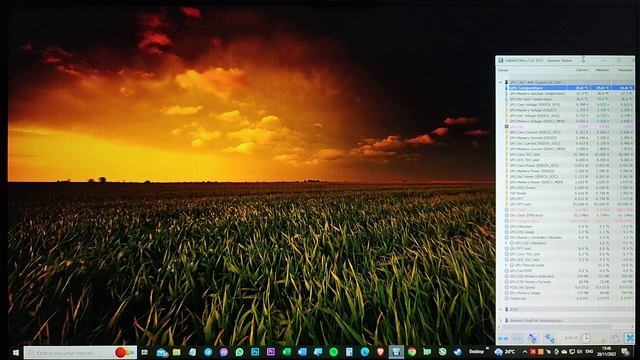Image resolution: width=640 pixels, height=360 pixels.
Task: Expand the Network sensor group
Action: (501, 320)
